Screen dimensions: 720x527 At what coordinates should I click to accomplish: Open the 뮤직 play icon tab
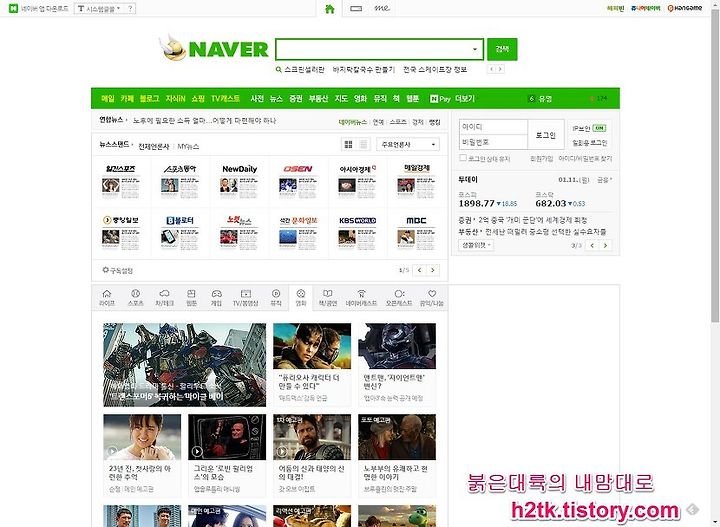click(276, 297)
